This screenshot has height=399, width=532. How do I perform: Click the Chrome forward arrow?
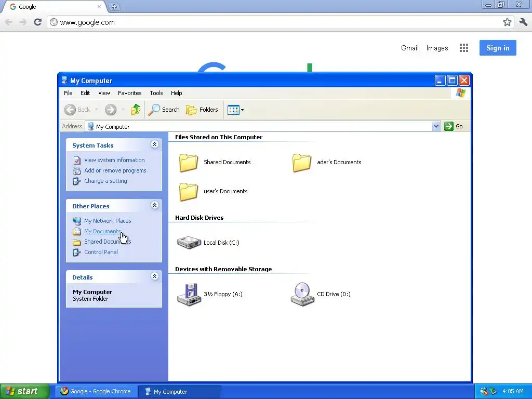[23, 22]
